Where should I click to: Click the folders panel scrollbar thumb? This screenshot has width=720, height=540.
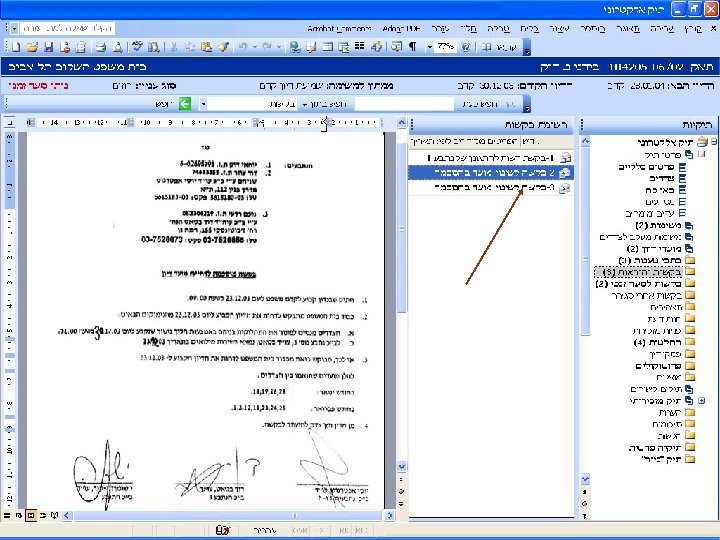585,241
